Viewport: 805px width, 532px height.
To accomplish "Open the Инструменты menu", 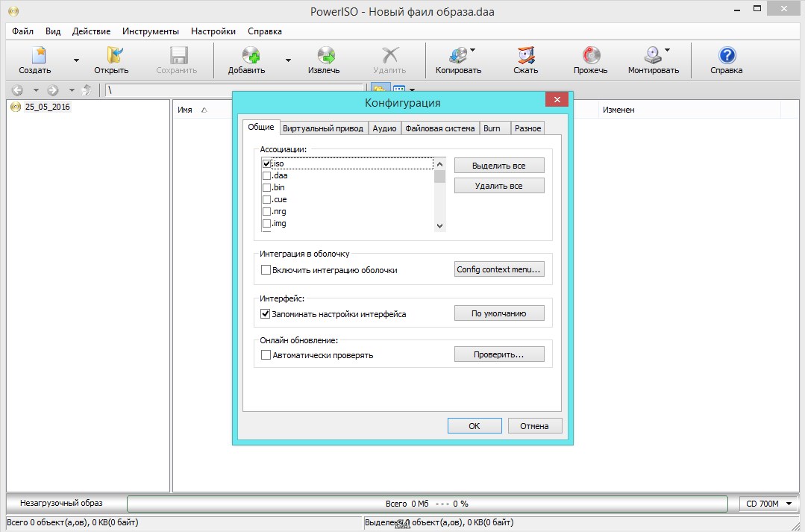I will pos(151,31).
